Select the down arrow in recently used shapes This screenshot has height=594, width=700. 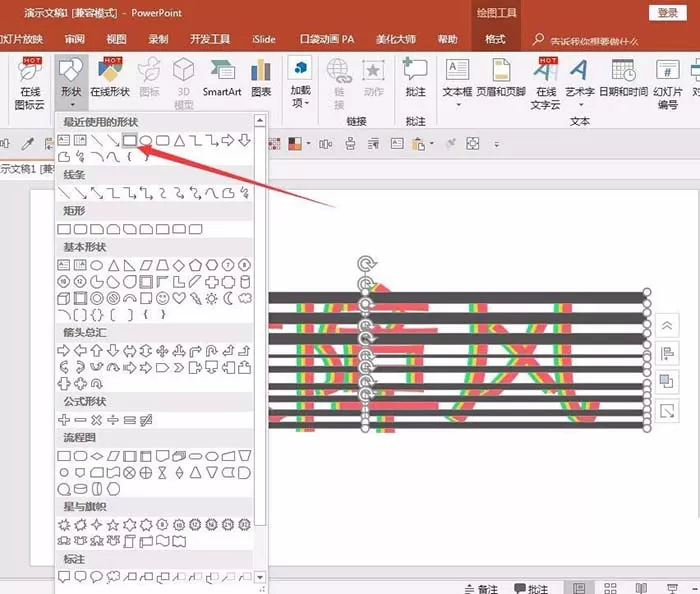click(244, 140)
